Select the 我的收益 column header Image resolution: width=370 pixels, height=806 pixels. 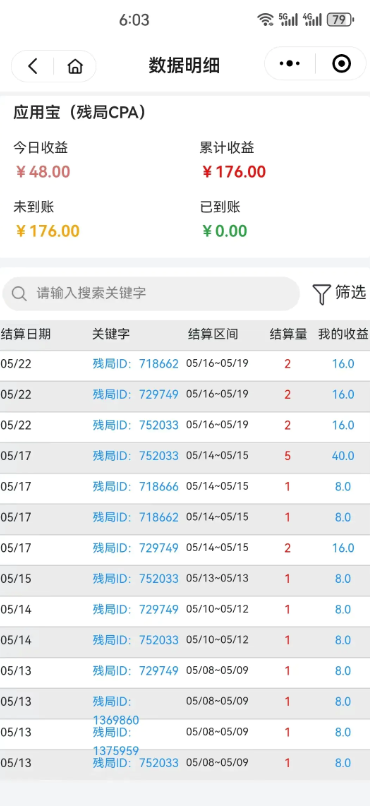(343, 334)
